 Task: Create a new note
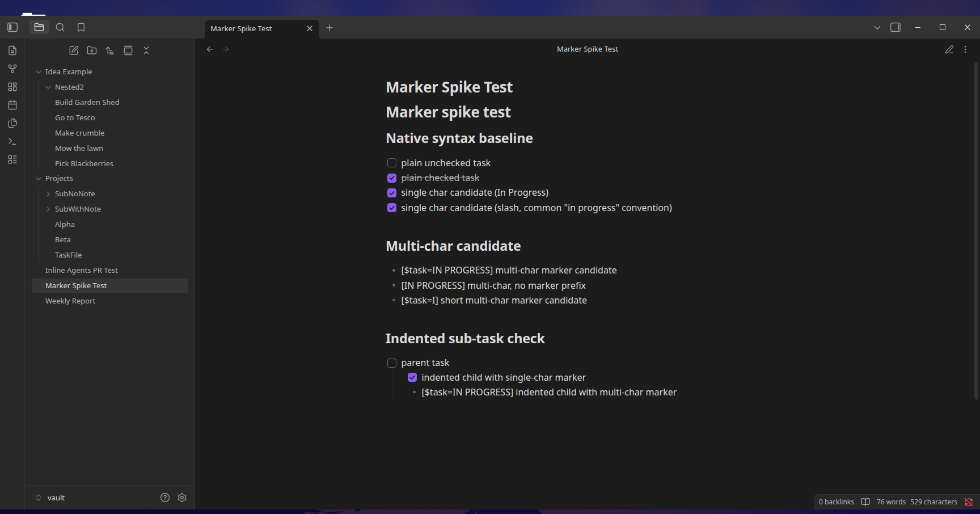pos(74,50)
